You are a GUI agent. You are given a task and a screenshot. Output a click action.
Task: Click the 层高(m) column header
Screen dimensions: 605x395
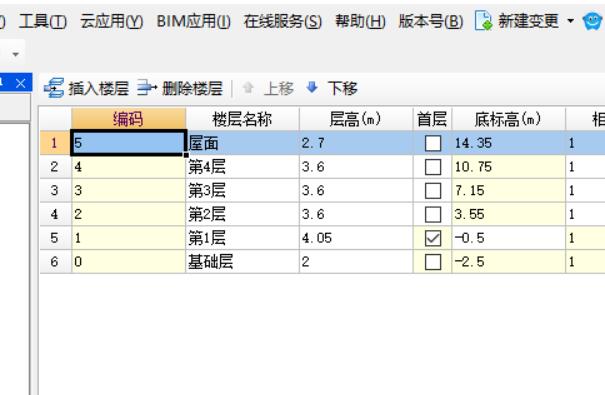(x=356, y=119)
